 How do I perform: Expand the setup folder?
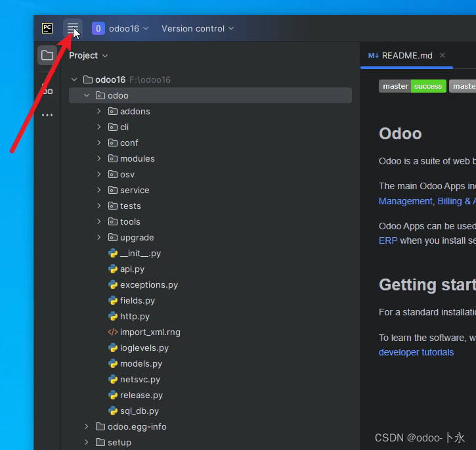87,442
